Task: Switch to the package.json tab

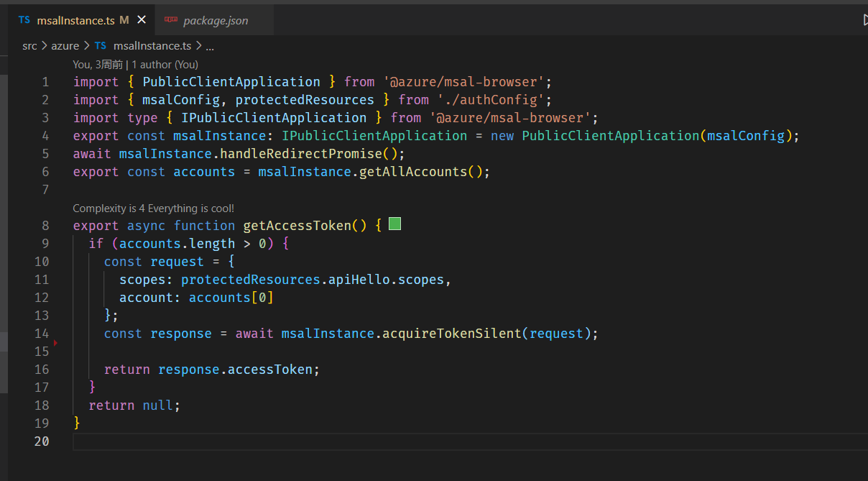Action: pos(214,20)
